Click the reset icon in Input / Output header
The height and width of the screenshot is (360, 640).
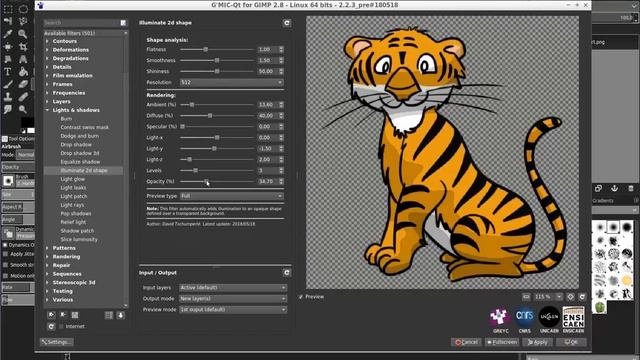tap(287, 272)
